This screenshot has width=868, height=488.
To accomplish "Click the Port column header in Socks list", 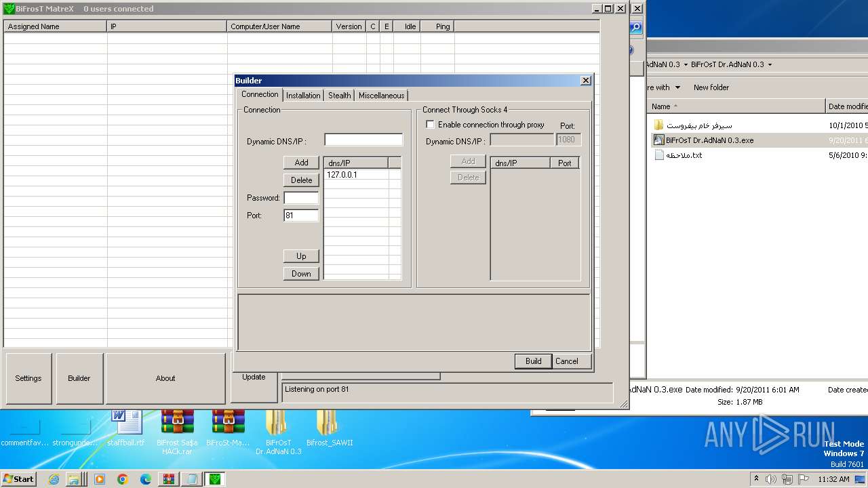I will 565,163.
